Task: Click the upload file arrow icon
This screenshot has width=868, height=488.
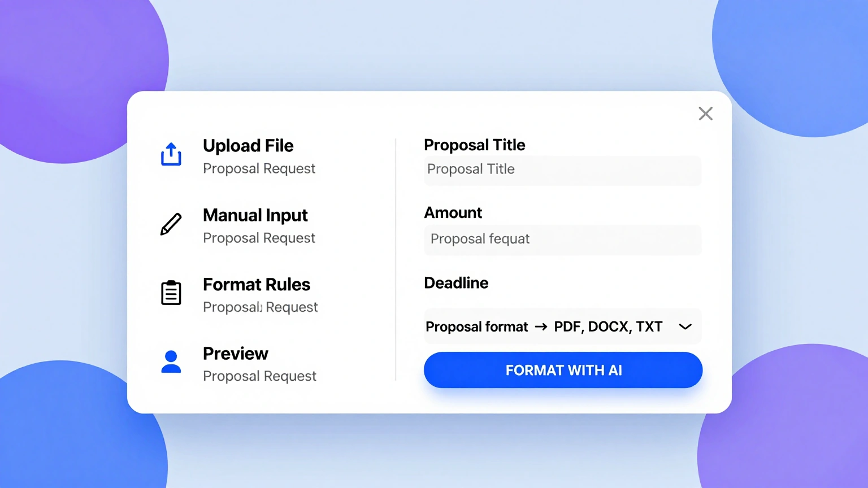Action: [171, 154]
